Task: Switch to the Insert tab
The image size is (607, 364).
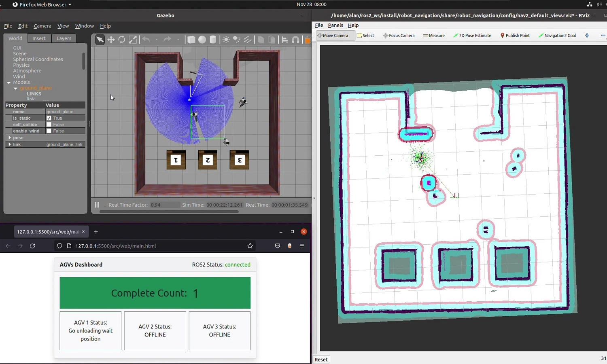Action: (x=39, y=38)
